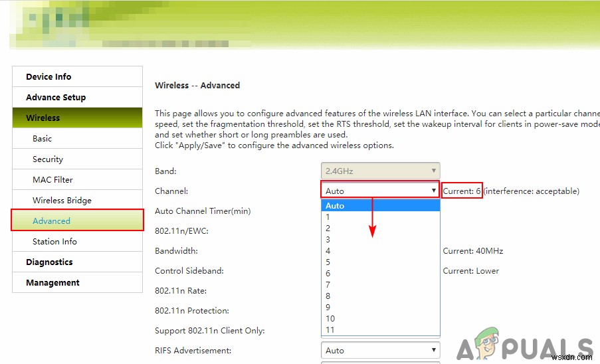Select the Advanced wireless page
The image size is (600, 364).
click(77, 221)
